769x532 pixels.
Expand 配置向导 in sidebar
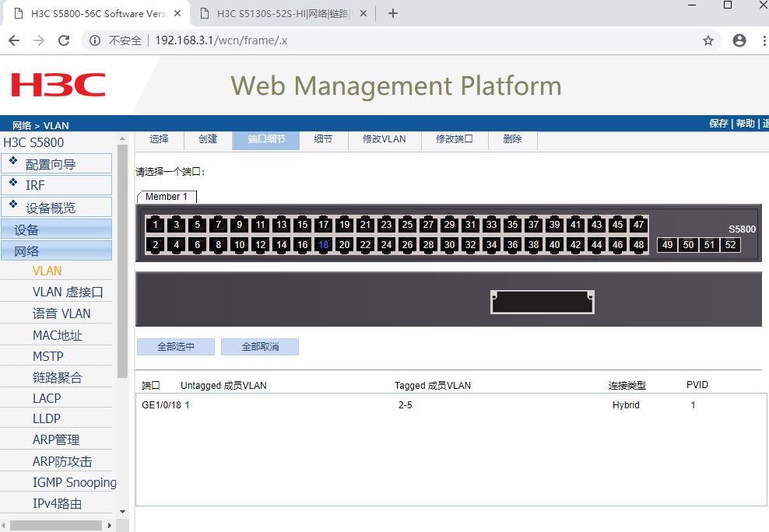coord(56,163)
